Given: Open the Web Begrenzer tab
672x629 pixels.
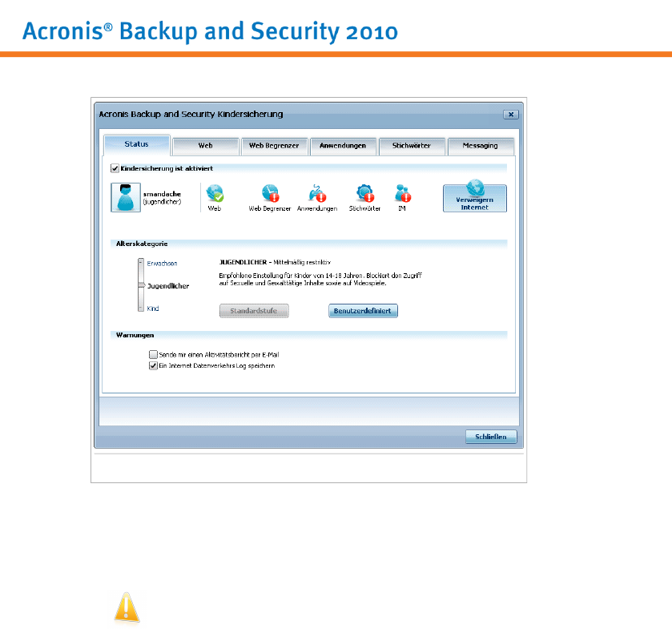Looking at the screenshot, I should click(274, 146).
